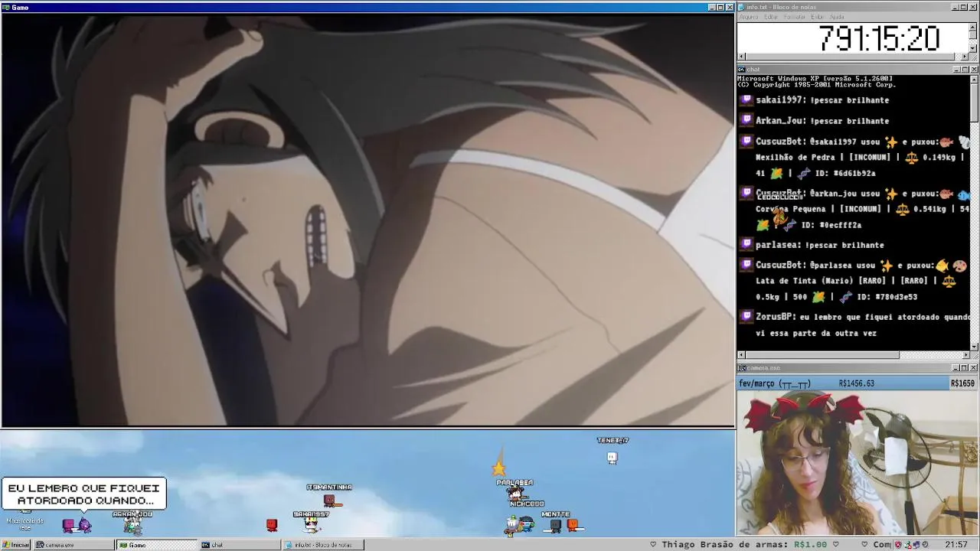Image resolution: width=980 pixels, height=551 pixels.
Task: Switch to chat window via taskbar
Action: click(240, 545)
